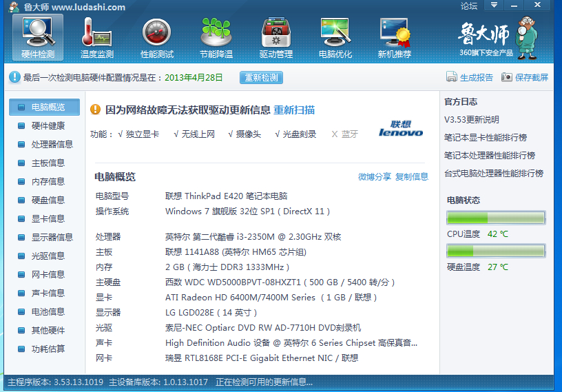The height and width of the screenshot is (392, 562).
Task: Open 温度监测 temperature monitoring
Action: click(x=97, y=37)
